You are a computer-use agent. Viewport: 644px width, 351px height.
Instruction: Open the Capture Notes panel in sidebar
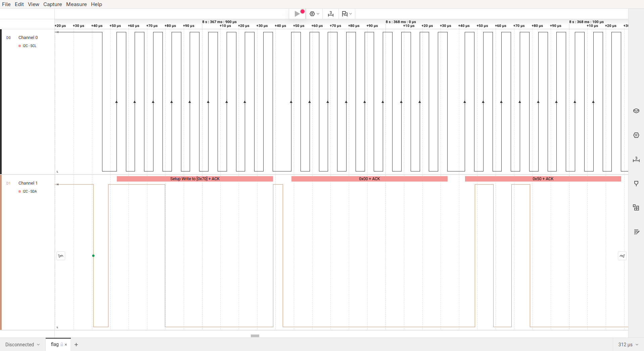[x=636, y=232]
